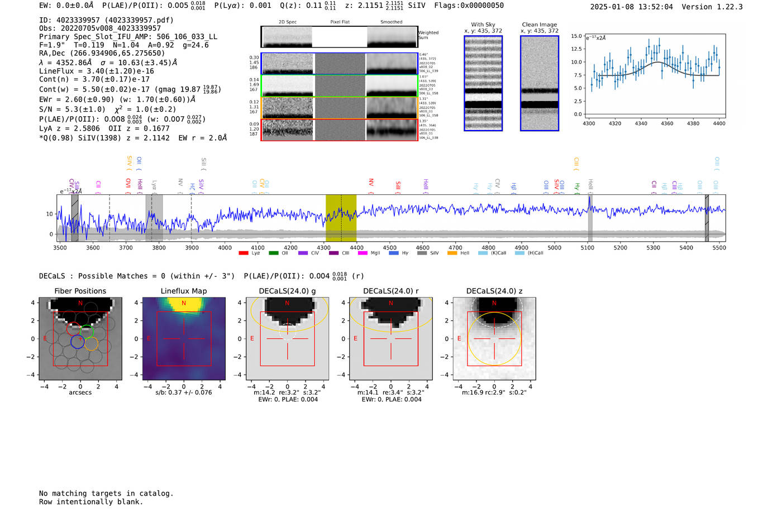Click the LineFlux = 3.40(±1.20)e-16 line

click(97, 71)
